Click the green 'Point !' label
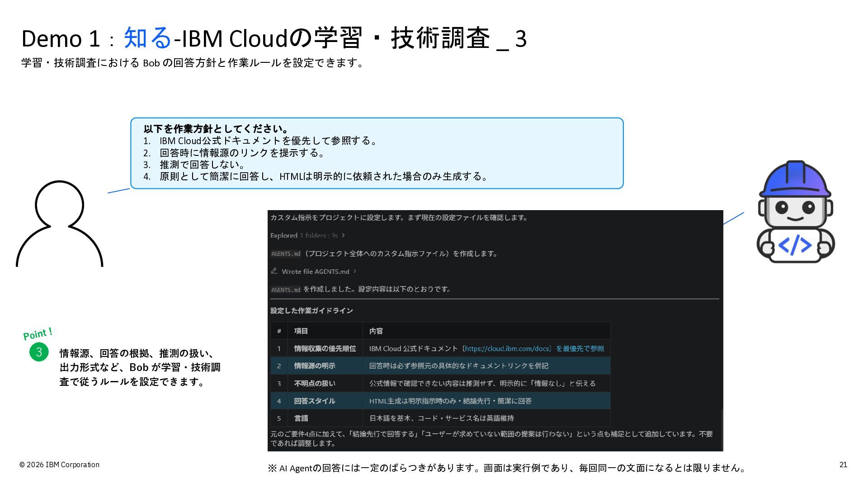 [38, 333]
